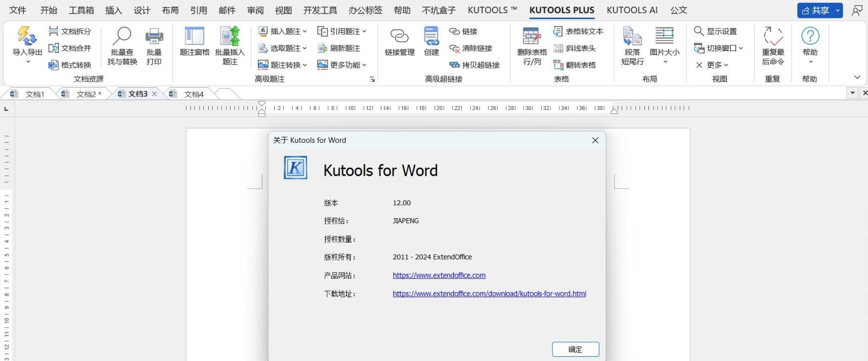
Task: Click the Create (创建) hyperlink icon
Action: tap(431, 41)
